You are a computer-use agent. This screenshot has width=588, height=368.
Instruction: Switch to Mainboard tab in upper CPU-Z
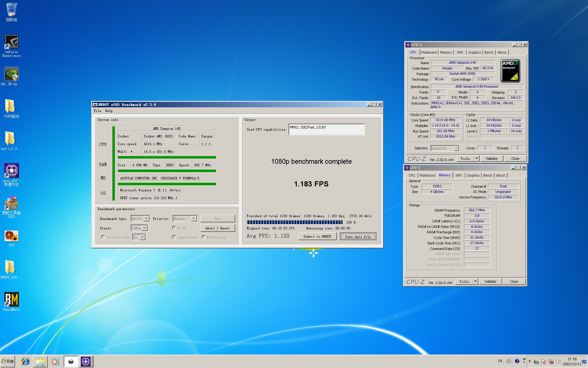(x=429, y=52)
